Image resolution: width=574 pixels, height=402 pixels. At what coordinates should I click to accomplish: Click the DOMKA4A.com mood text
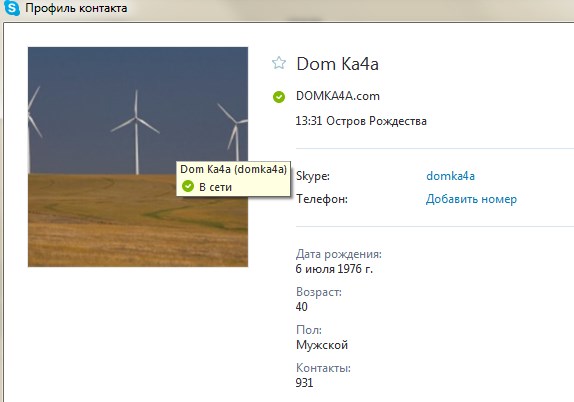point(338,96)
